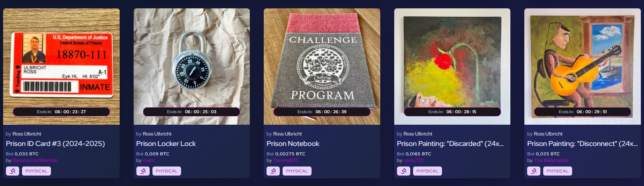Click the Ends In countdown on the Disconnect painting
This screenshot has height=186, width=644.
point(583,112)
